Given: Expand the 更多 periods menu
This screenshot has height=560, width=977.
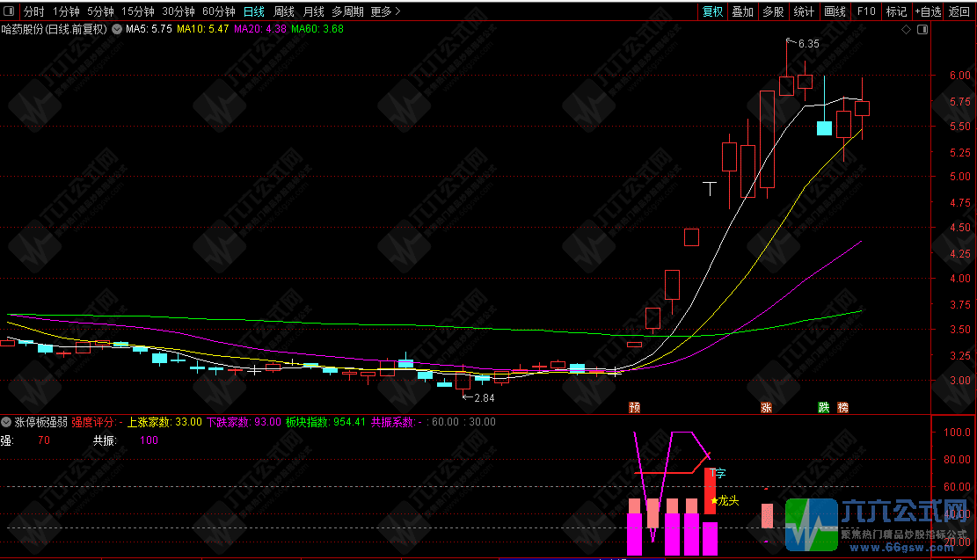Looking at the screenshot, I should click(x=385, y=11).
